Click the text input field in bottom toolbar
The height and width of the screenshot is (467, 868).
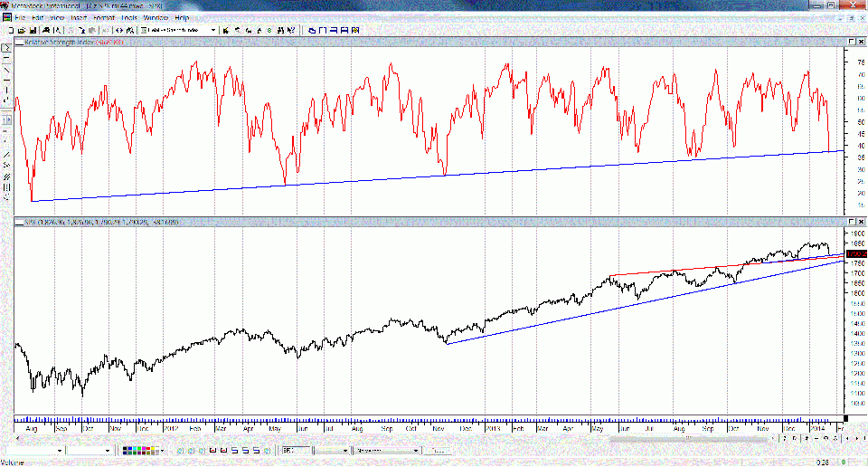point(295,451)
